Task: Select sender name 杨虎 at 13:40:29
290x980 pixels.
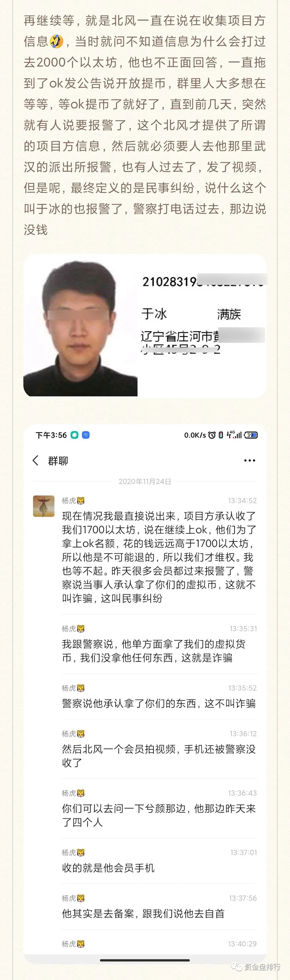Action: click(69, 944)
